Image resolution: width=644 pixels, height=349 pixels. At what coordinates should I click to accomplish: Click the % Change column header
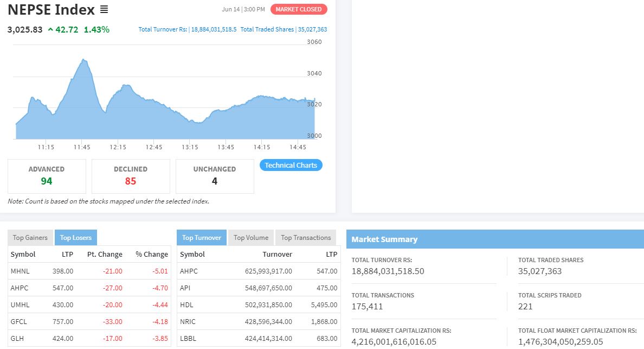click(x=152, y=255)
